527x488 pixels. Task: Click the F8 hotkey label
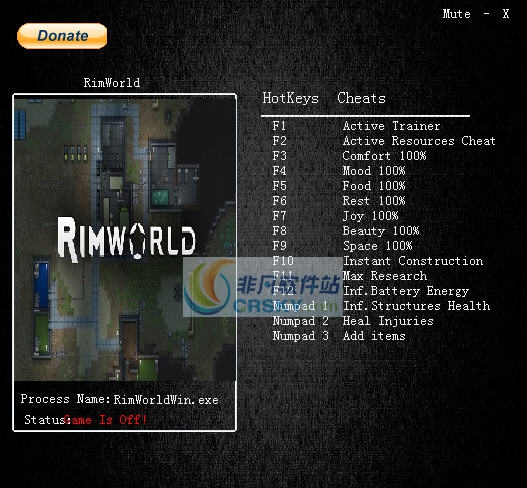point(279,231)
